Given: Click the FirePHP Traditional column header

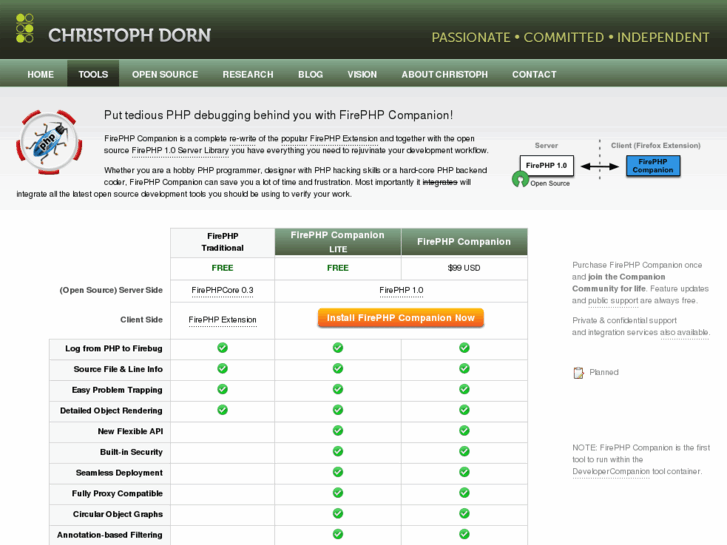Looking at the screenshot, I should click(x=223, y=242).
